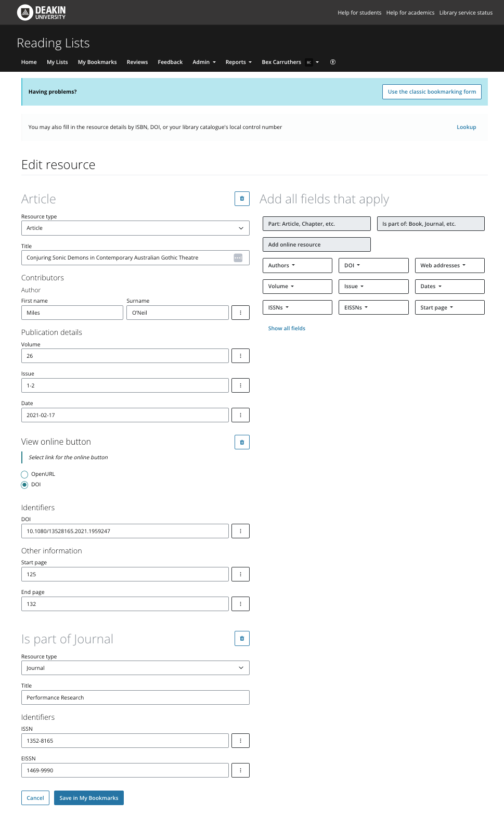
Task: Expand the Article resource type dropdown
Action: [x=135, y=228]
